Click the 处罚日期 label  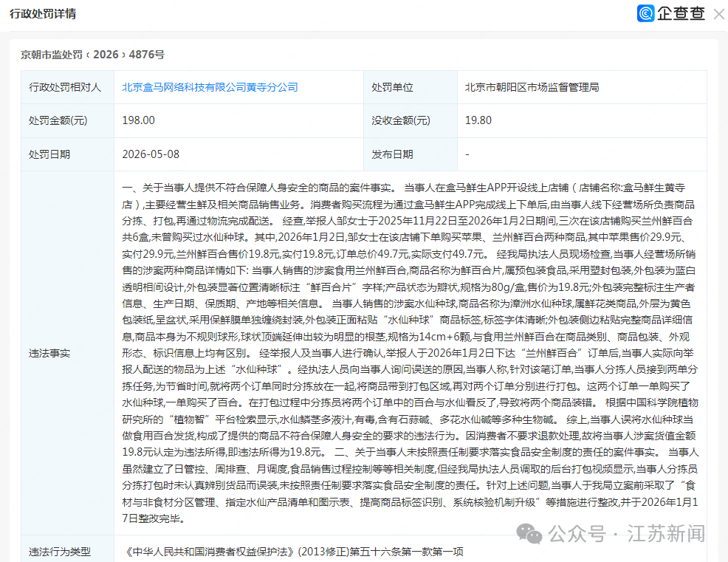tap(49, 154)
